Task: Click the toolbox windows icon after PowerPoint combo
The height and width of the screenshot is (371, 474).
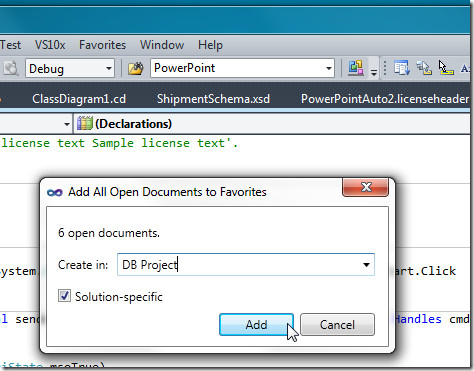Action: coord(356,68)
